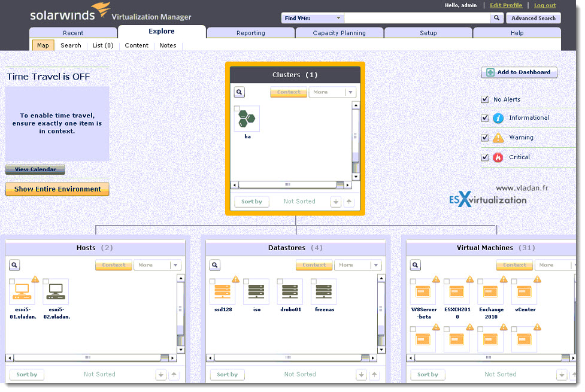
Task: Open the Capacity Planning tab
Action: [x=339, y=33]
